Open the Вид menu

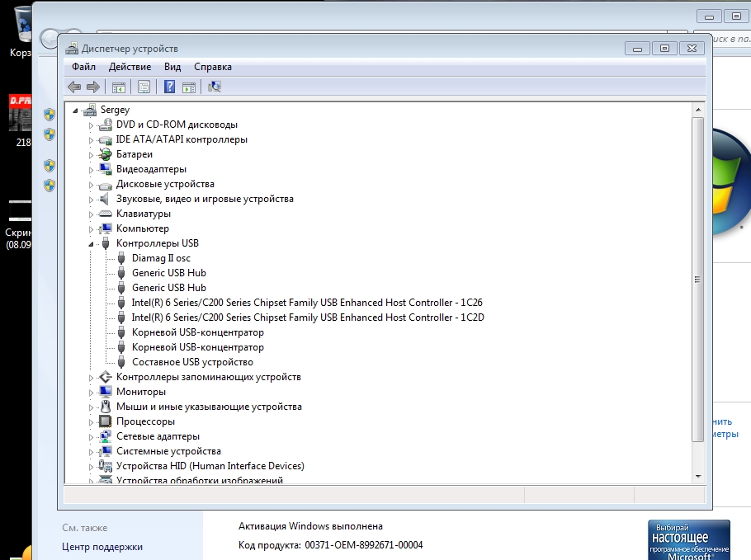coord(172,67)
